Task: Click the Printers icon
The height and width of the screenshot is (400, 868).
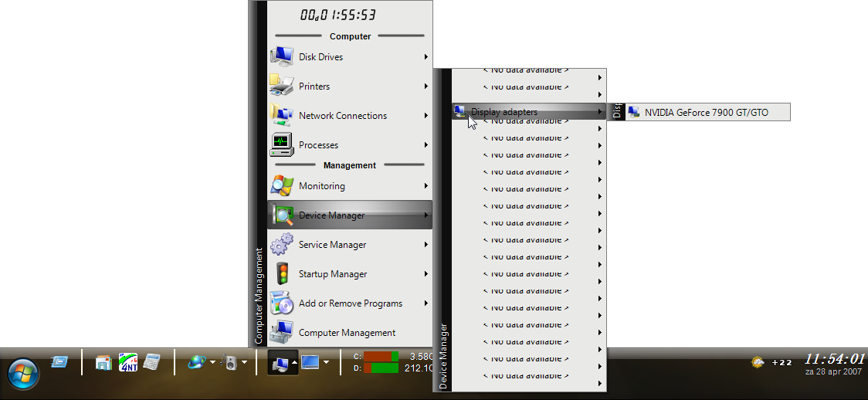Action: pos(281,86)
